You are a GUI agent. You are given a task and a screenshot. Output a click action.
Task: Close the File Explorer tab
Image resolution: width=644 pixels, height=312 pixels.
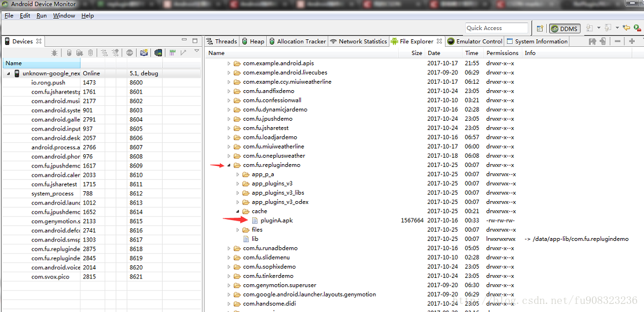(x=439, y=41)
